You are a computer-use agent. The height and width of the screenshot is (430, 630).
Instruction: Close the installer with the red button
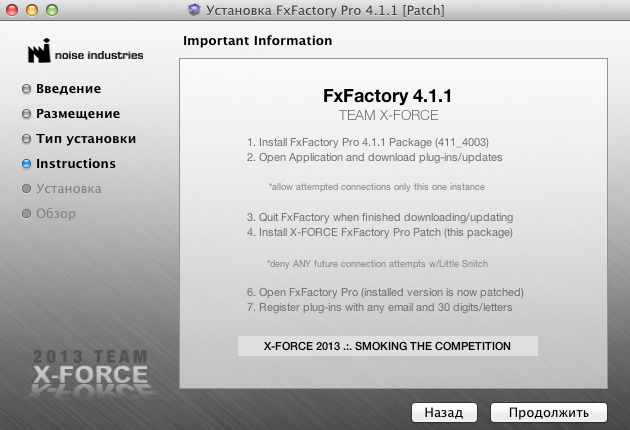[x=12, y=10]
